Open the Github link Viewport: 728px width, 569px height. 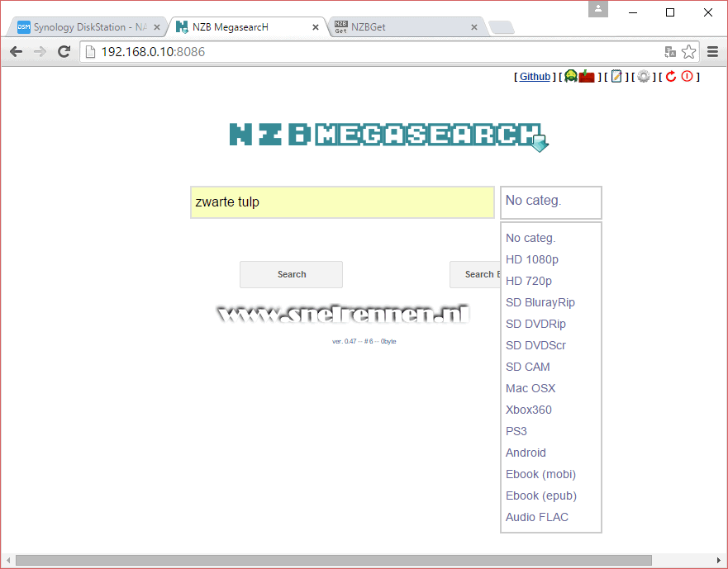(535, 77)
